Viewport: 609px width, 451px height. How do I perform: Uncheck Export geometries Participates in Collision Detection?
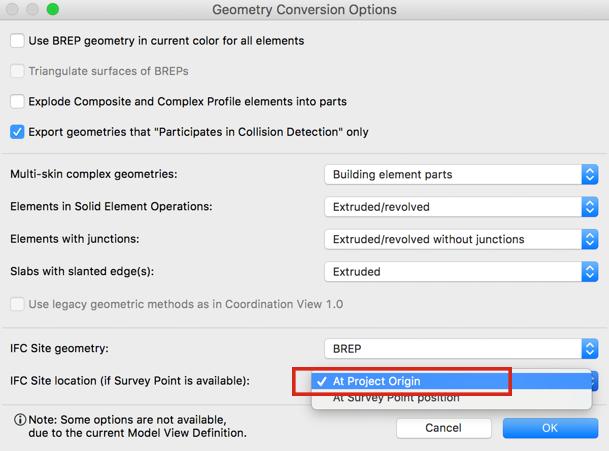(17, 132)
